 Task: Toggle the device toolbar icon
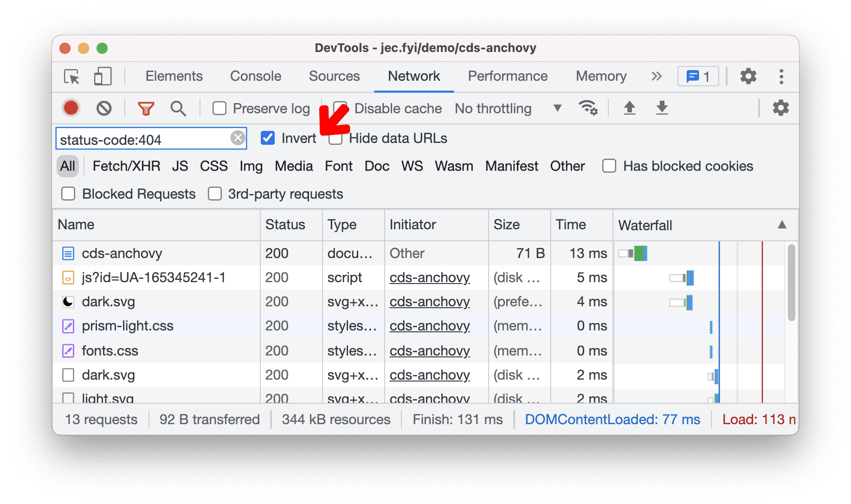click(102, 76)
